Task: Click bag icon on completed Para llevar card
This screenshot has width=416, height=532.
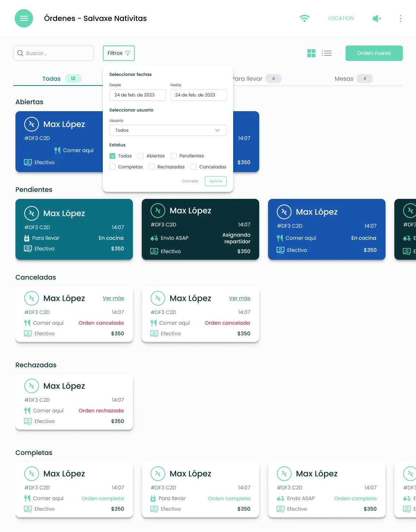Action: (x=153, y=498)
